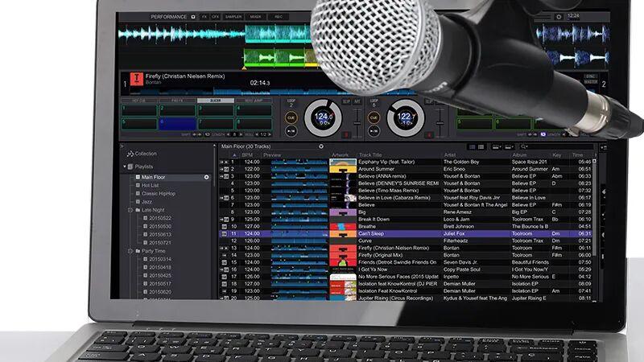Screen dimensions: 644x362
Task: Toggle the side panel icon right of search
Action: pyautogui.click(x=603, y=147)
